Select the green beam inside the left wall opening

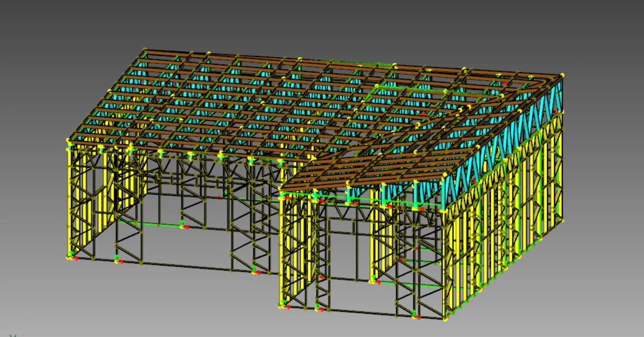tap(154, 224)
